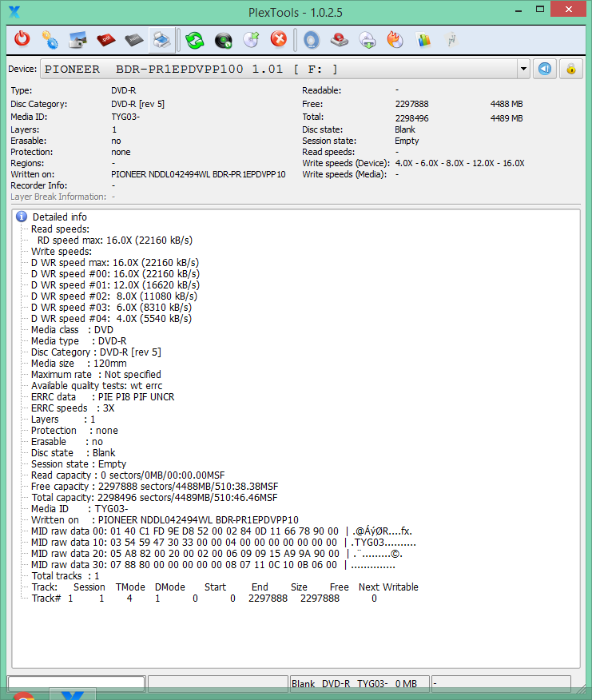Select the 'Media ID : TYG03-' tree row
The height and width of the screenshot is (700, 592).
pos(79,508)
